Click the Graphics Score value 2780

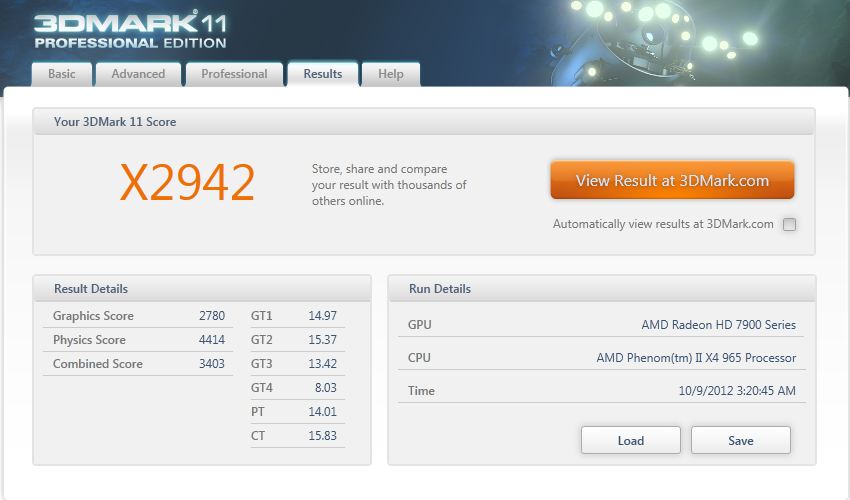click(212, 316)
